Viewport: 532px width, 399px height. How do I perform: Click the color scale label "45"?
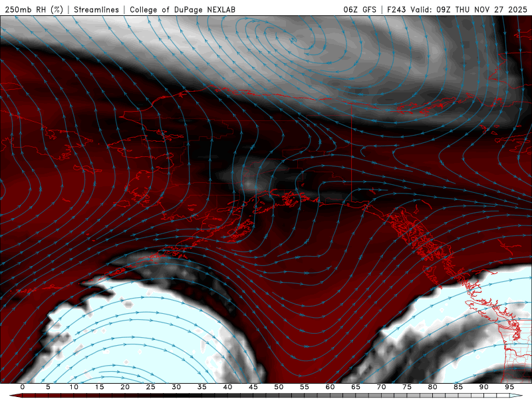point(253,387)
